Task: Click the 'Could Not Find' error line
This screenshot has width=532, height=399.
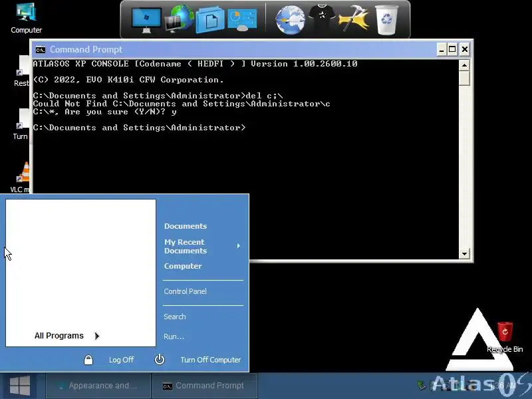Action: (182, 104)
